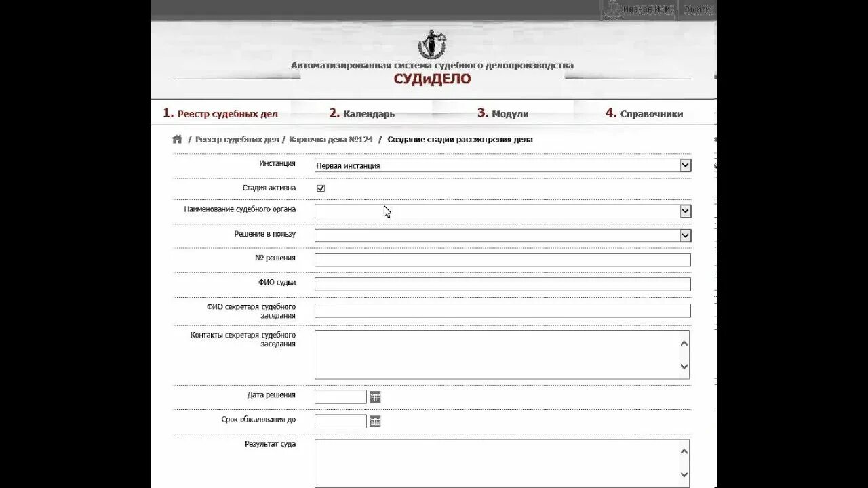Go back to Карточка дела №124 breadcrumb
Screen dimensions: 868x488
pos(331,140)
